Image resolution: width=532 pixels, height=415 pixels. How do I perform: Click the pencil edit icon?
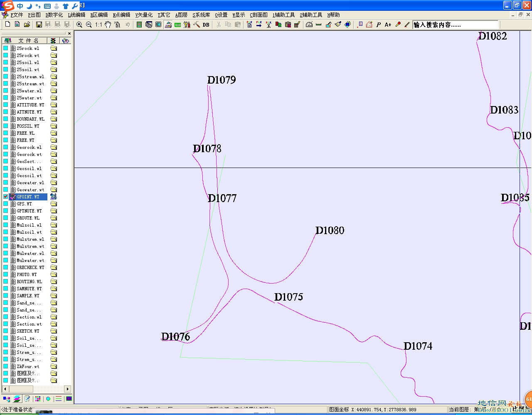point(407,25)
